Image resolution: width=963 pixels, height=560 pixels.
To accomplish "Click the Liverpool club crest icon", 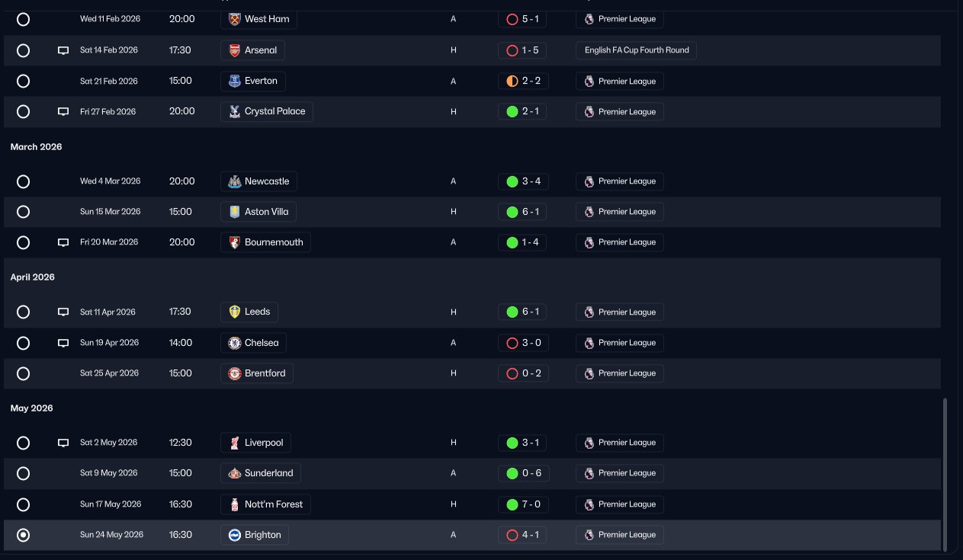I will 235,443.
